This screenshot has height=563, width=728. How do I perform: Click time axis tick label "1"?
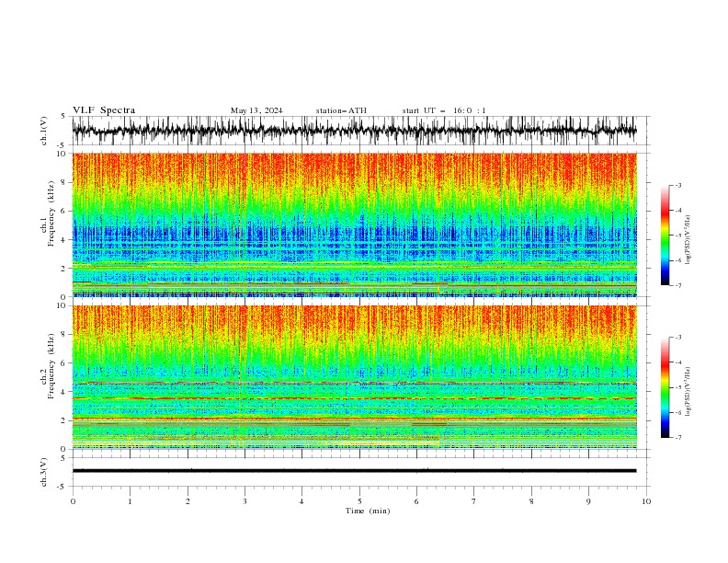(x=130, y=501)
